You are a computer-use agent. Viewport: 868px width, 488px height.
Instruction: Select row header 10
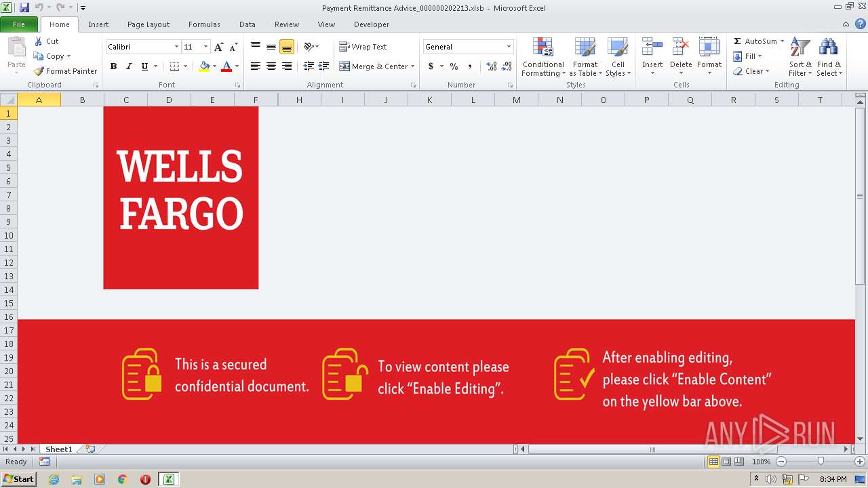pos(9,235)
